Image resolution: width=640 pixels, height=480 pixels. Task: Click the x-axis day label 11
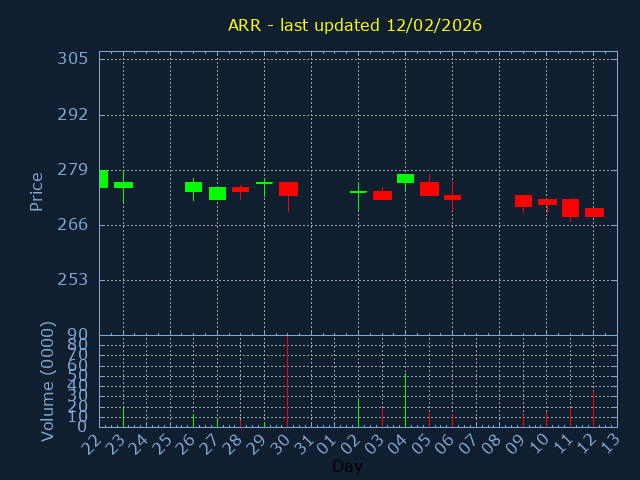click(562, 443)
